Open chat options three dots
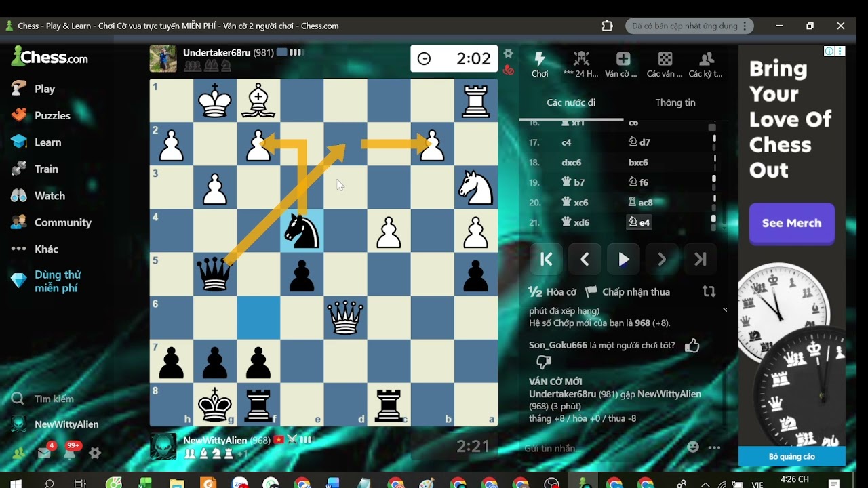868x488 pixels. click(x=714, y=447)
